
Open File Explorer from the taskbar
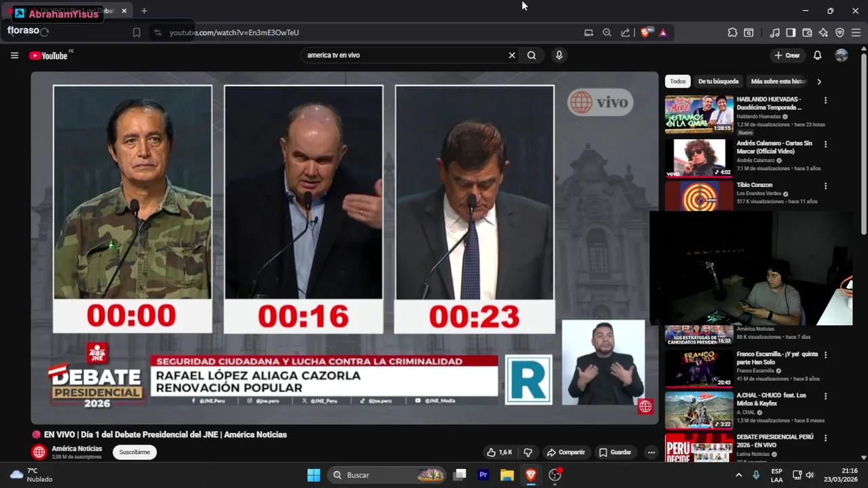(x=507, y=475)
